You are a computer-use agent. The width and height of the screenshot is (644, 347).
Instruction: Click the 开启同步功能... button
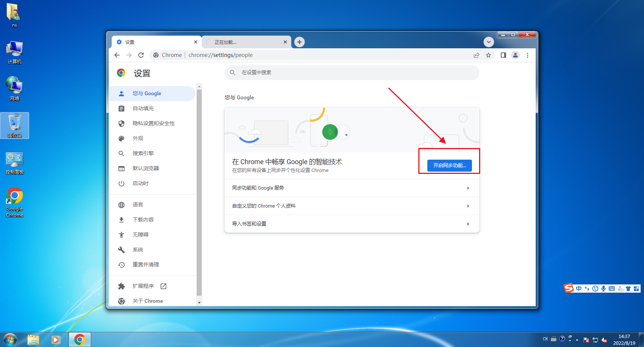449,165
